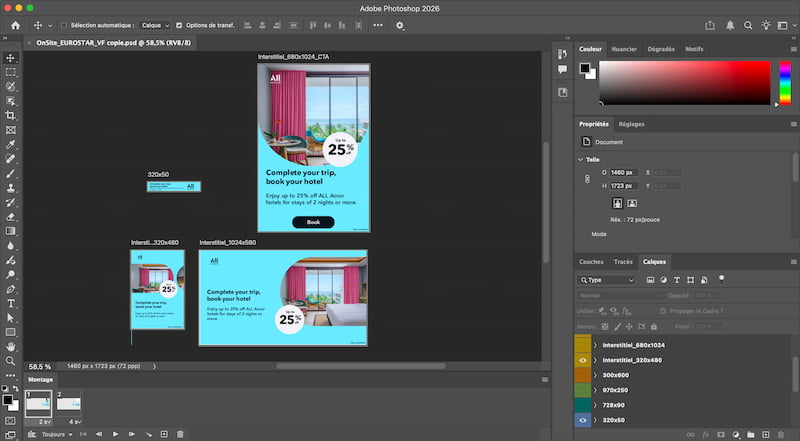Select the Crop tool
This screenshot has height=441, width=800.
coord(10,115)
